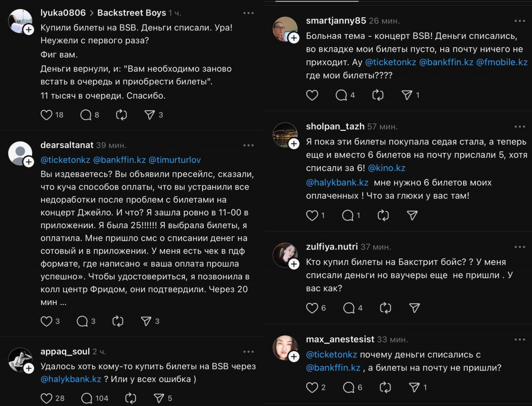Viewport: 532px width, 406px height.
Task: Open sholpan_tazh's profile picture
Action: click(285, 134)
